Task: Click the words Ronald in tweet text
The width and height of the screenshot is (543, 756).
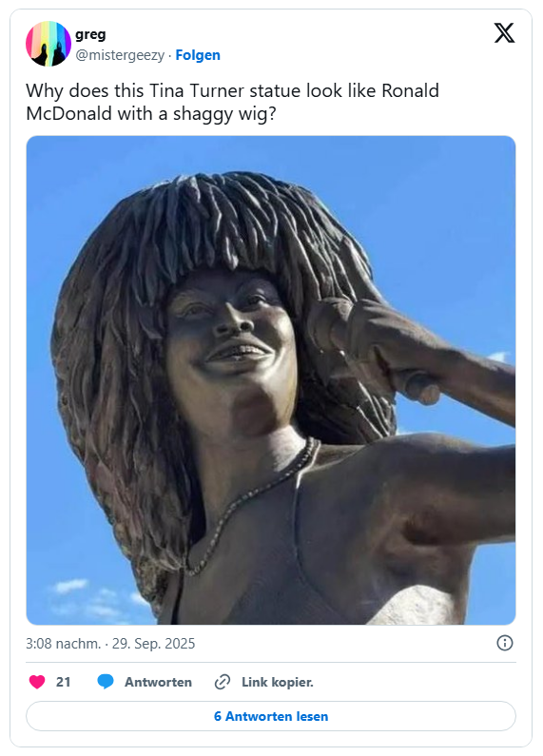Action: click(x=411, y=90)
